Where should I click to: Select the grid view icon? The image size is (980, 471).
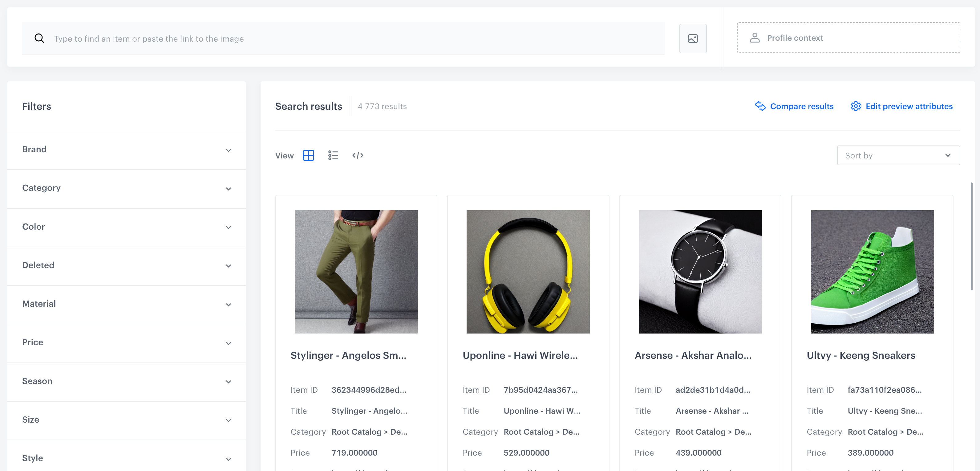point(309,155)
